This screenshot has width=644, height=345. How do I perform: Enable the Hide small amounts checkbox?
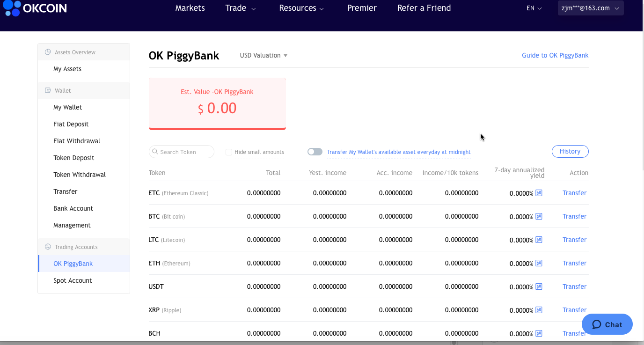pyautogui.click(x=229, y=152)
